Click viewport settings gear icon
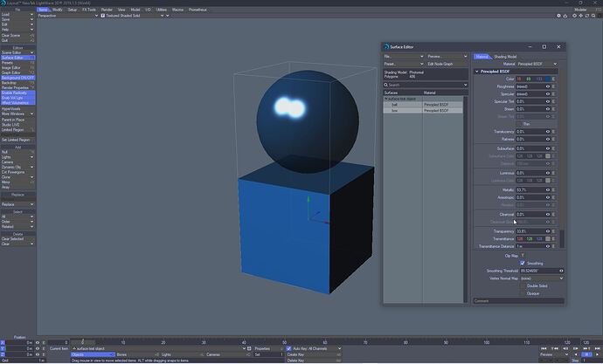The height and width of the screenshot is (364, 603). click(x=558, y=16)
